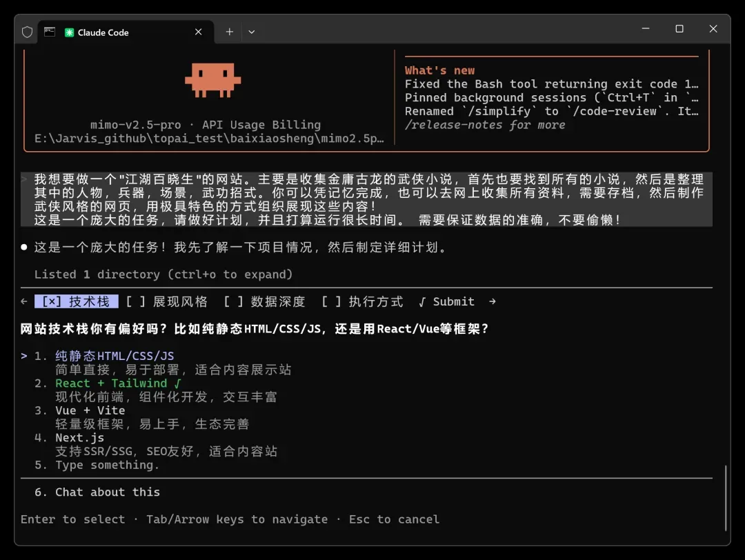Click the orange Claude mascot logo

click(x=213, y=80)
